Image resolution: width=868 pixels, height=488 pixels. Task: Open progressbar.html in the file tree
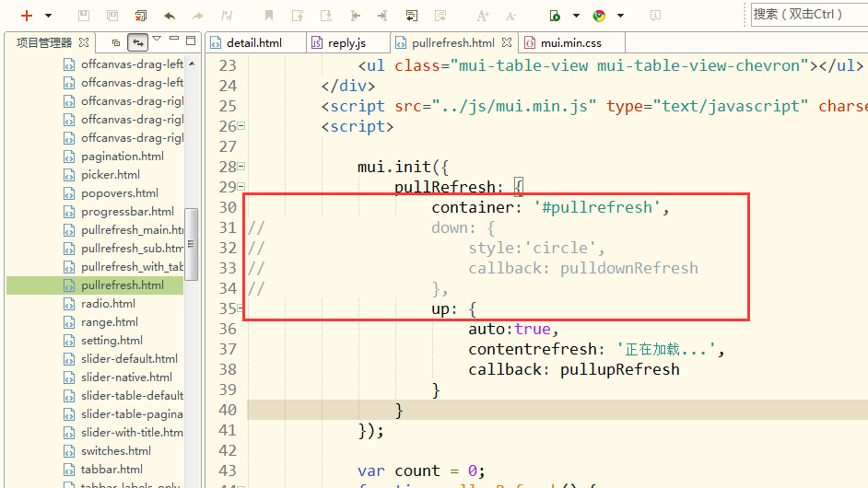coord(127,212)
